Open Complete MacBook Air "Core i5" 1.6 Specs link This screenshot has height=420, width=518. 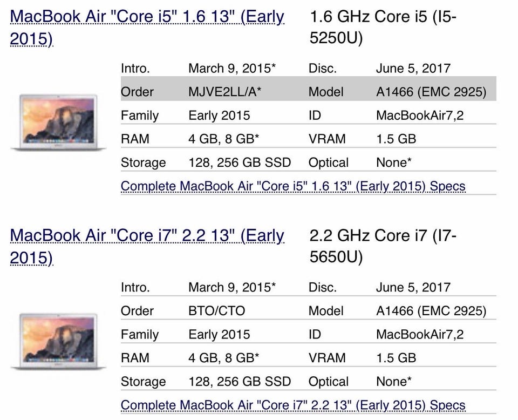[292, 186]
